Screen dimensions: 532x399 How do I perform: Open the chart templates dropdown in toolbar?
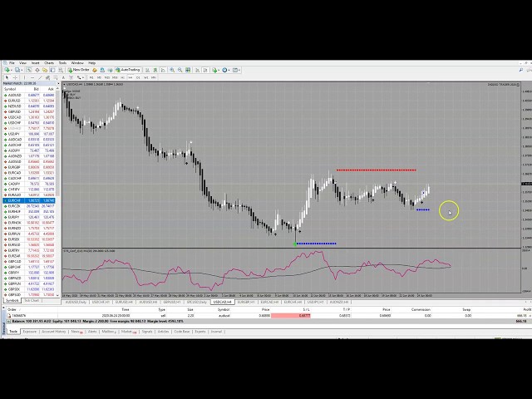(238, 70)
